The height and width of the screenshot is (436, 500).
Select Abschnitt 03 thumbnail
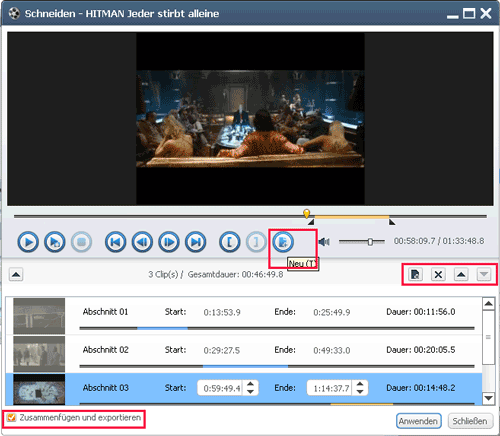(39, 389)
